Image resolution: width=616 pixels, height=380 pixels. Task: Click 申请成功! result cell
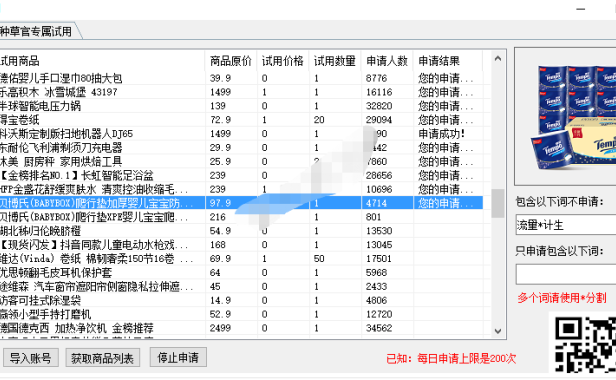tap(442, 134)
